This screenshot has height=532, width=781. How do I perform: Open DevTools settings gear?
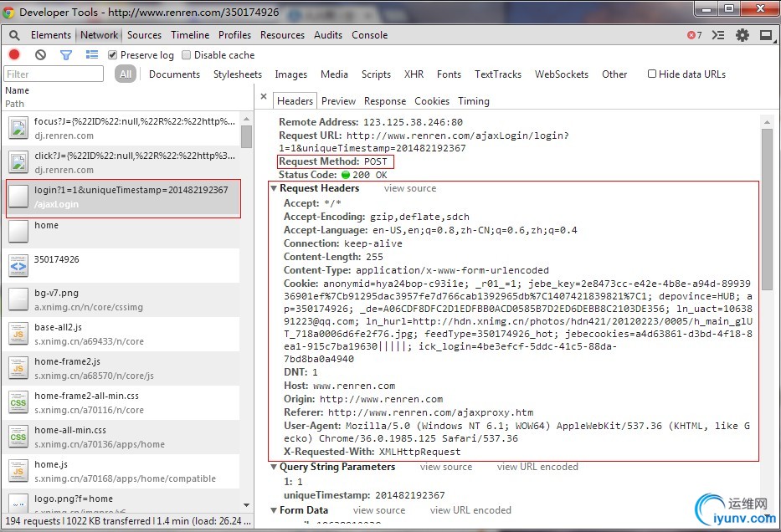pos(742,35)
